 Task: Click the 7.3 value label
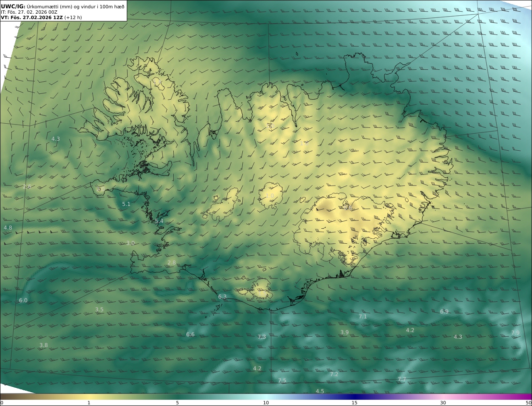(262, 337)
